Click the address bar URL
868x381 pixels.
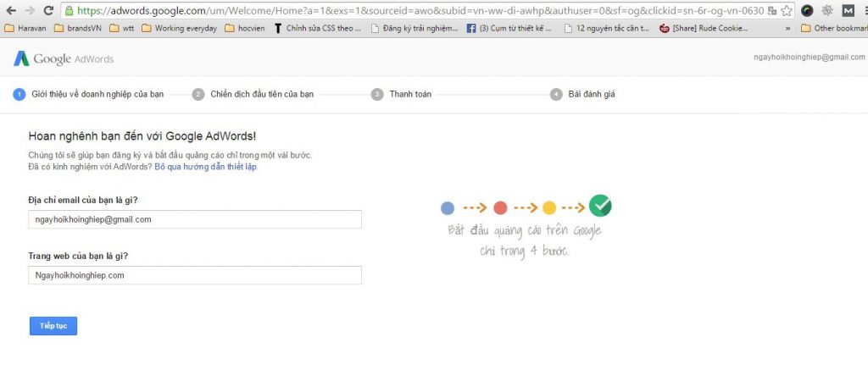click(x=420, y=10)
